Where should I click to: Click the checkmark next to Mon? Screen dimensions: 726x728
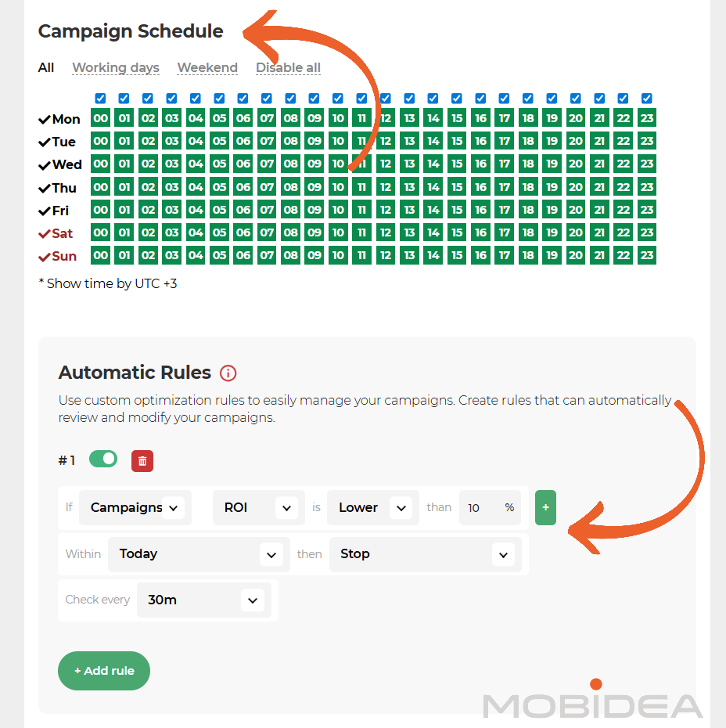click(45, 120)
